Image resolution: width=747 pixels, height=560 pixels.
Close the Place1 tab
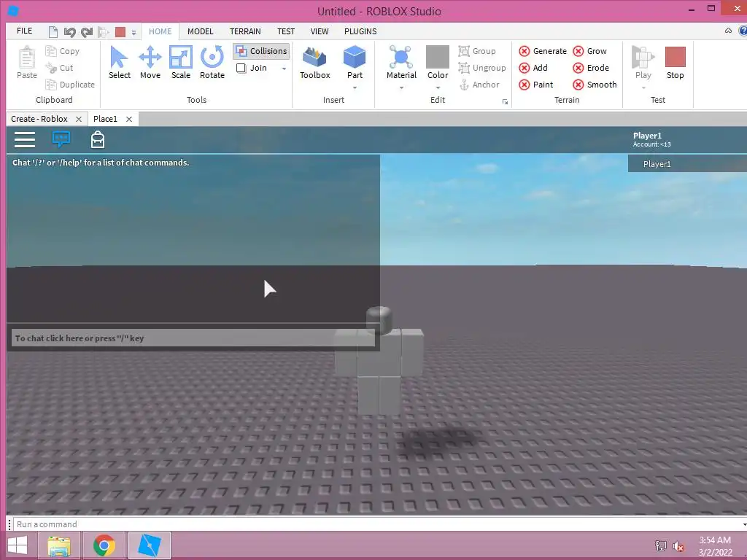128,119
